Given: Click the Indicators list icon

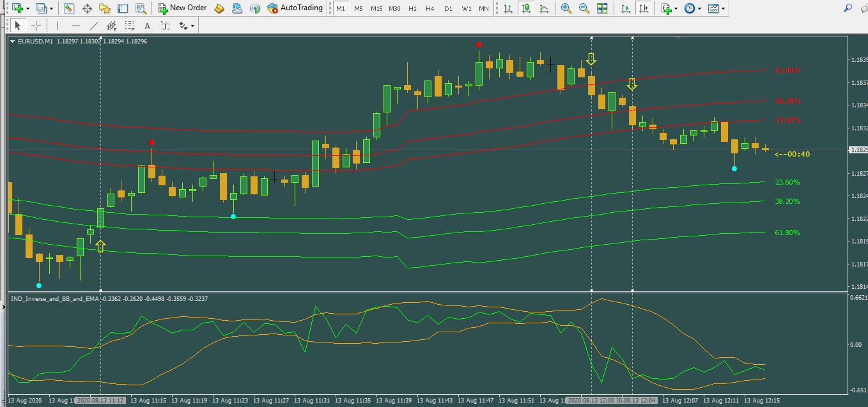Looking at the screenshot, I should coord(667,8).
